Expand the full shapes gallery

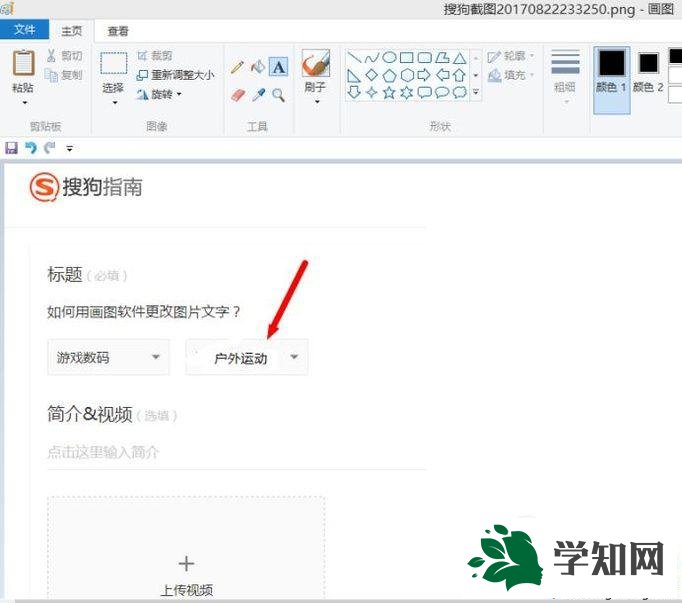click(476, 92)
